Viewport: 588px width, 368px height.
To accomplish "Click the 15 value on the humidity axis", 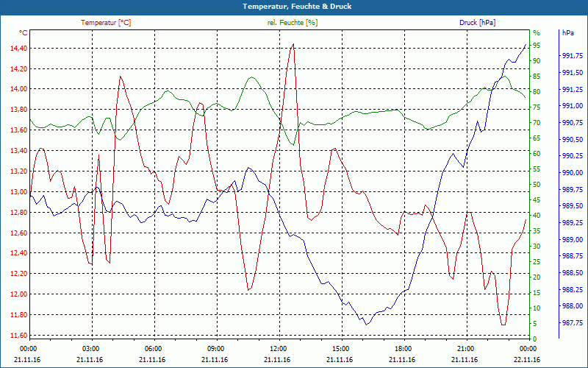I will pyautogui.click(x=537, y=292).
